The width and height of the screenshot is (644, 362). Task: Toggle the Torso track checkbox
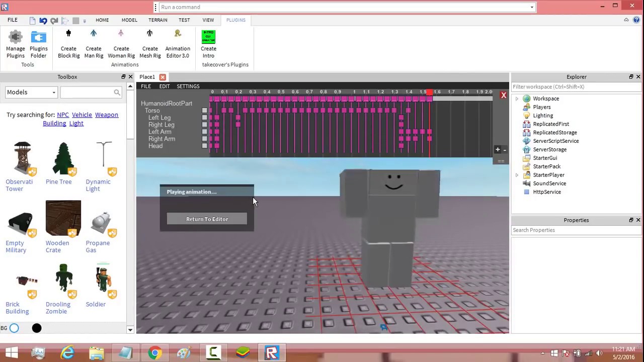tap(204, 111)
